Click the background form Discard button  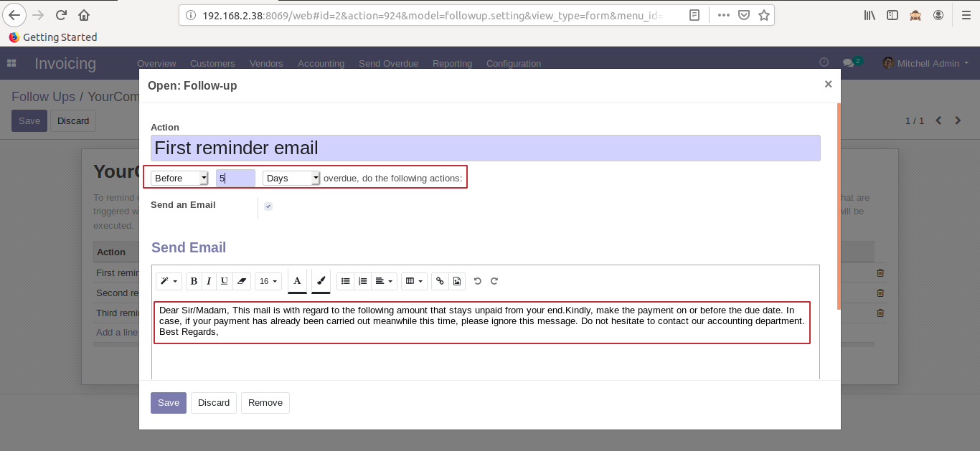[x=73, y=121]
